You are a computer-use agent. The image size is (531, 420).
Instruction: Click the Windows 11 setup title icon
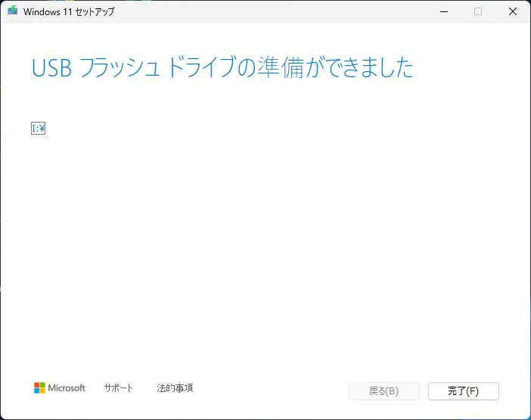pos(13,11)
